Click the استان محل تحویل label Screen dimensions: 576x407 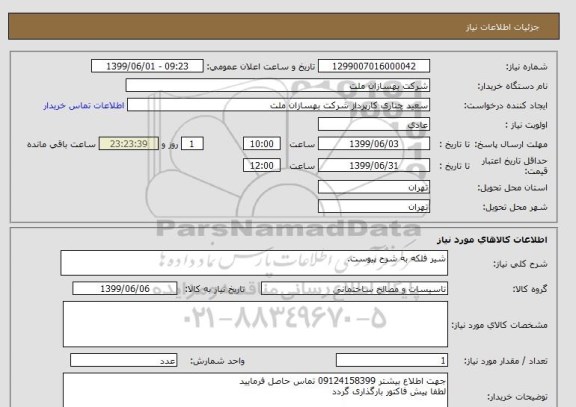(x=512, y=188)
